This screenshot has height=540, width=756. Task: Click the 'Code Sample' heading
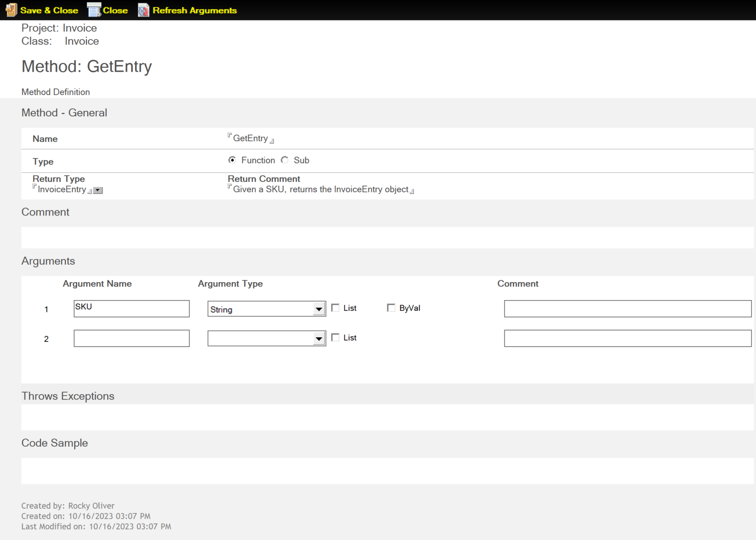(55, 443)
